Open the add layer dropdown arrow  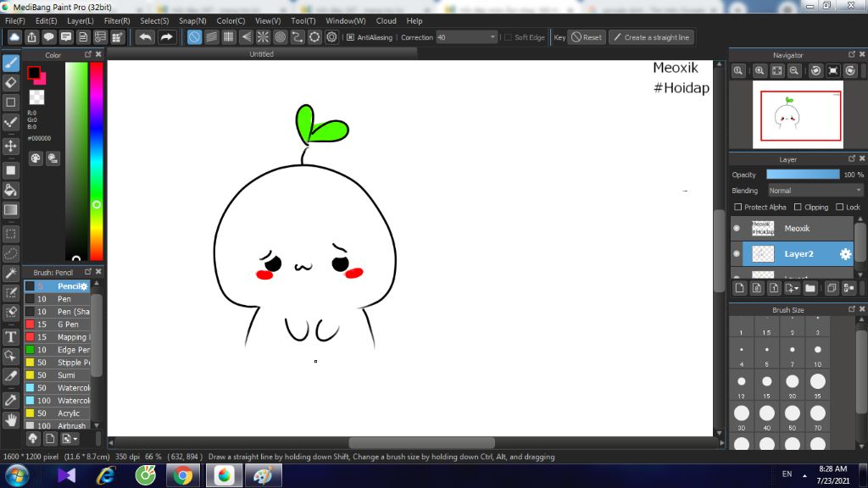pos(797,288)
